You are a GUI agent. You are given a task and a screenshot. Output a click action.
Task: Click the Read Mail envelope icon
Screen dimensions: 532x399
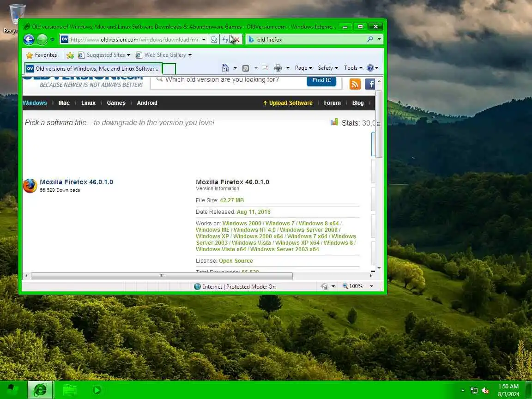266,68
